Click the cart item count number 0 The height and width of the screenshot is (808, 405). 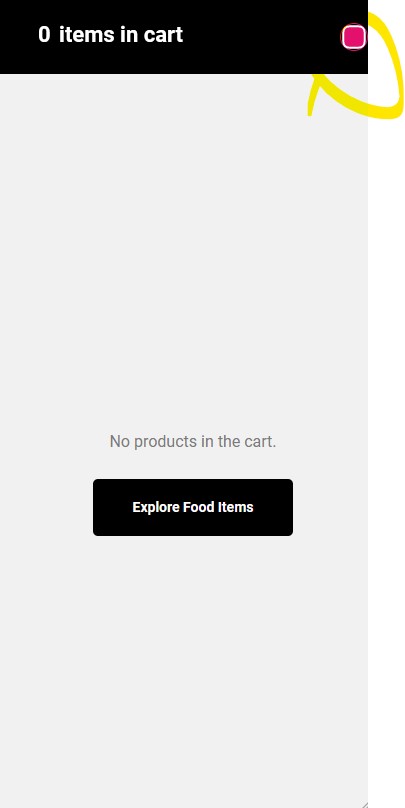(x=44, y=35)
